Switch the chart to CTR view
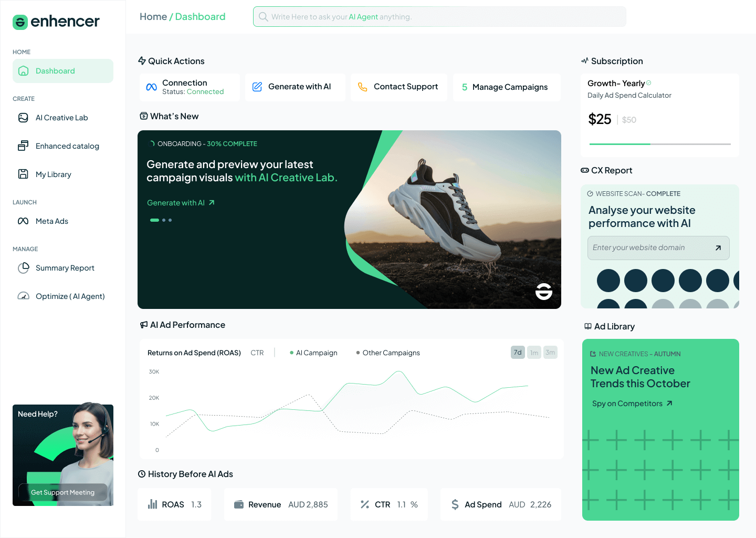This screenshot has height=538, width=756. coord(257,353)
